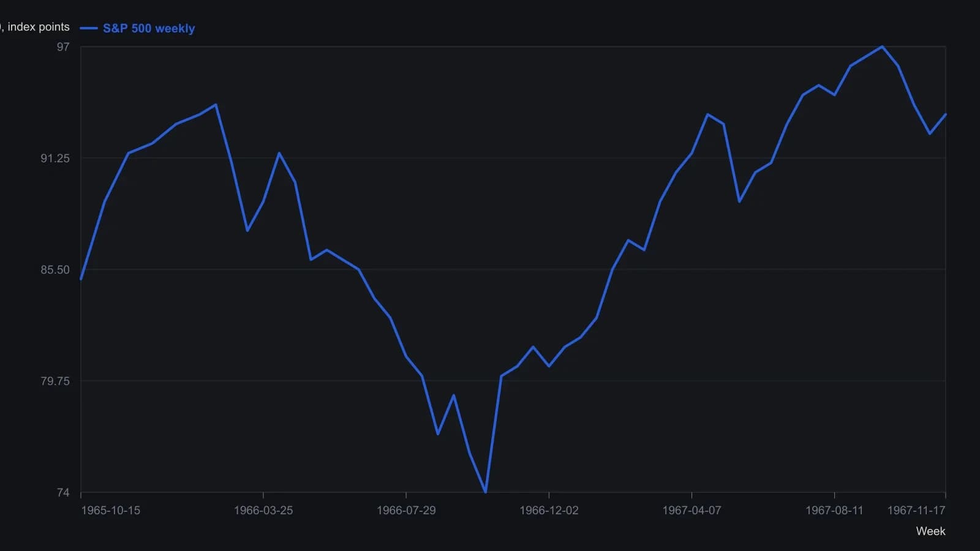Click the 1967-08-11 date label
The width and height of the screenshot is (980, 551).
(834, 511)
